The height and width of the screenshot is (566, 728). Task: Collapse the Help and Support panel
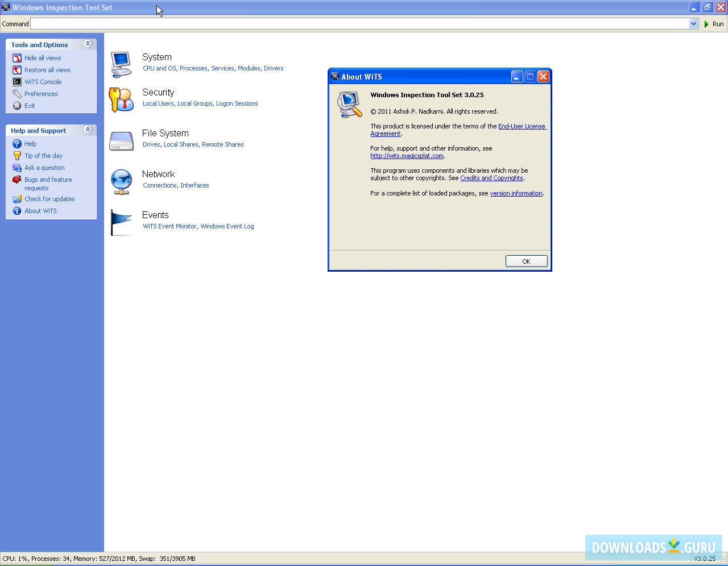click(88, 130)
